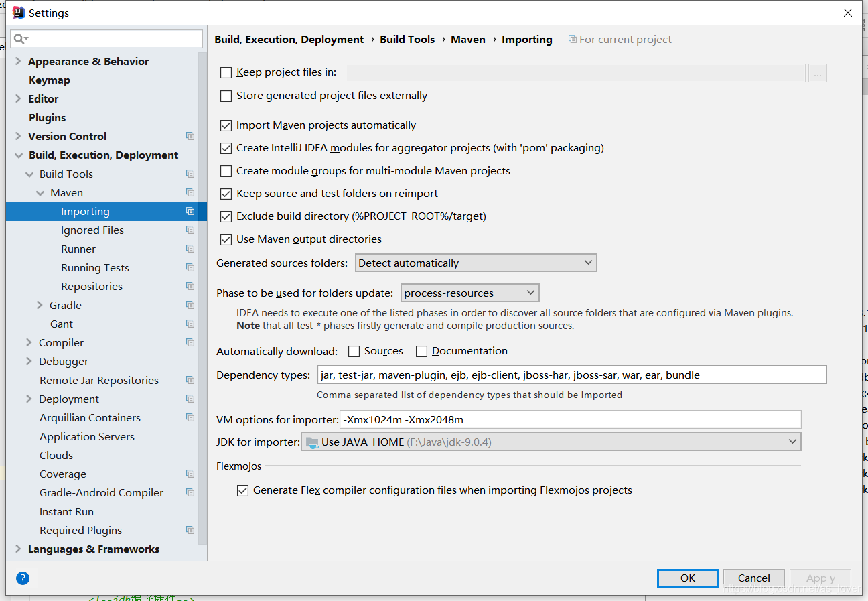Click the project-level icon beside Repositories
The width and height of the screenshot is (868, 601).
tap(190, 286)
